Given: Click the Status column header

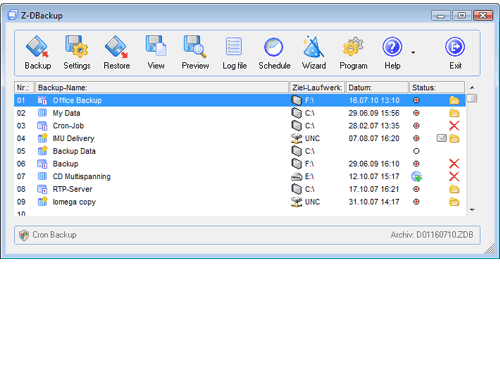Looking at the screenshot, I should [437, 87].
